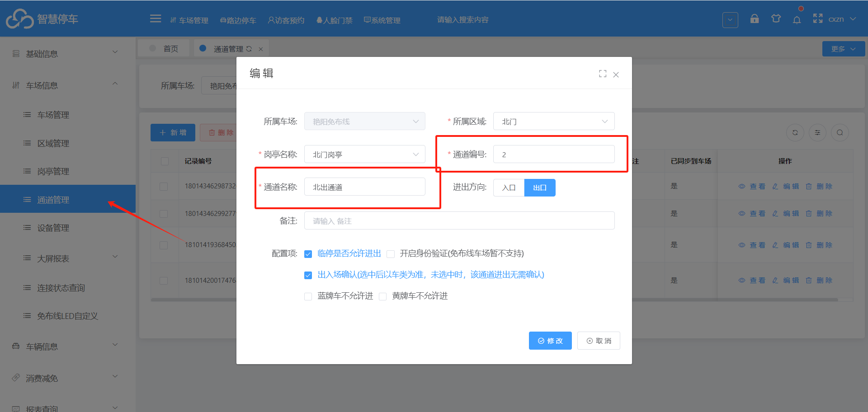This screenshot has width=868, height=412.
Task: Open the 所属区域 北门 dropdown
Action: tap(554, 121)
